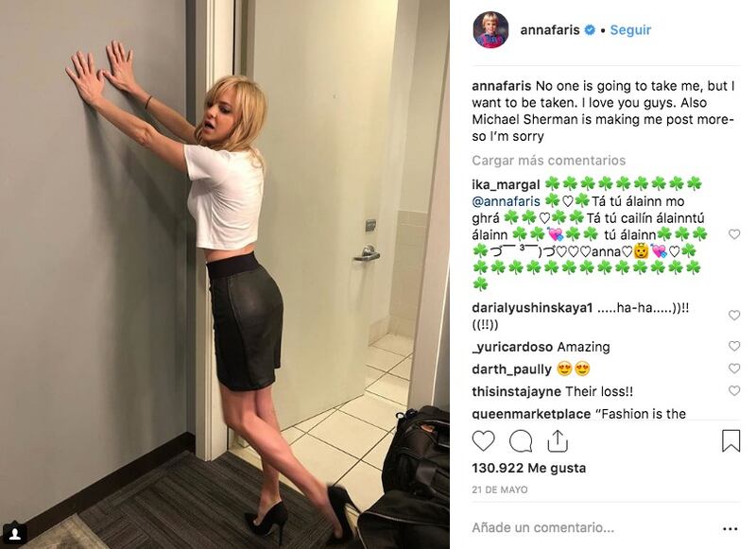Save the post with the bookmark icon
This screenshot has height=549, width=756.
730,440
